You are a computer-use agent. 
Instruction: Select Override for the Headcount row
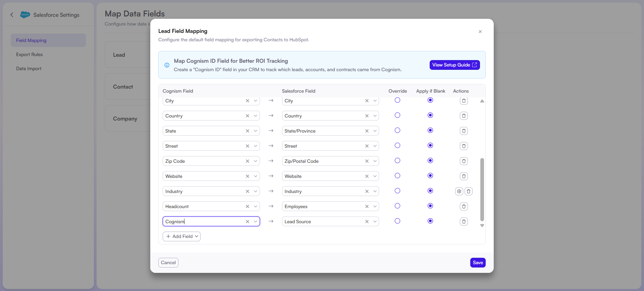point(397,206)
